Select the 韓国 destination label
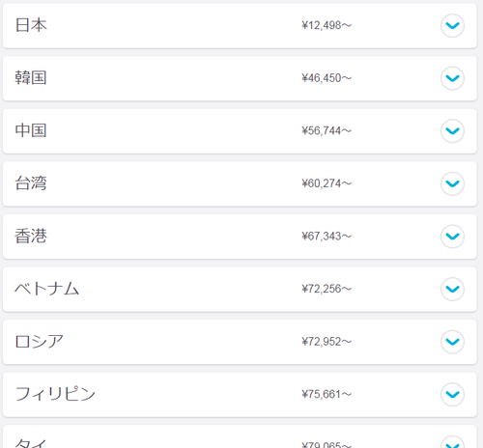483x448 pixels. [31, 78]
